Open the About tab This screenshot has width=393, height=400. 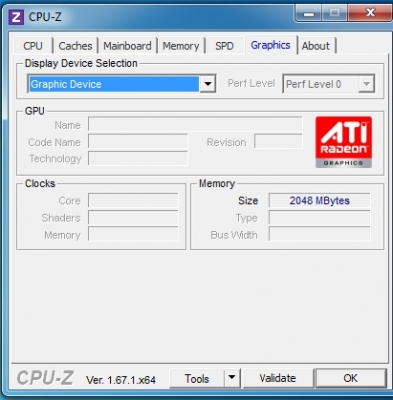(316, 46)
